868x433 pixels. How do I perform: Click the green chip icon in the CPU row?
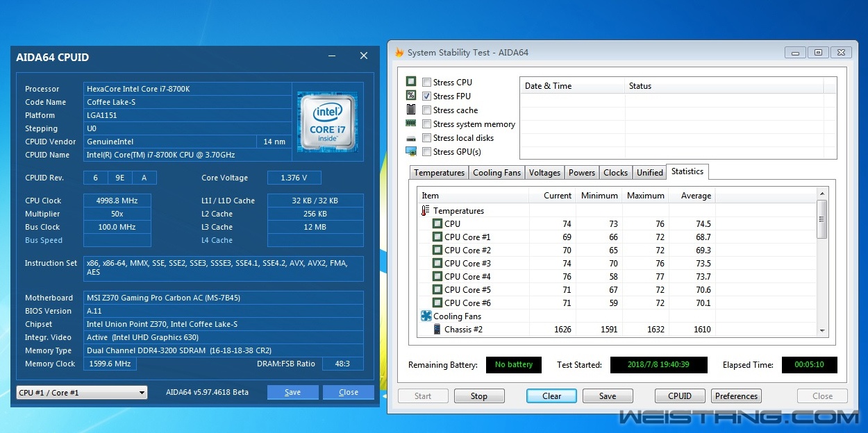pyautogui.click(x=437, y=223)
